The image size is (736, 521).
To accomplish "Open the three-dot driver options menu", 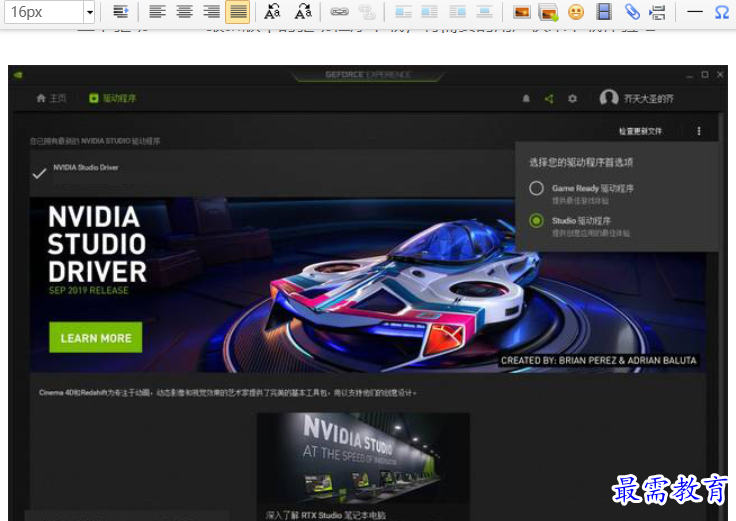I will point(698,131).
